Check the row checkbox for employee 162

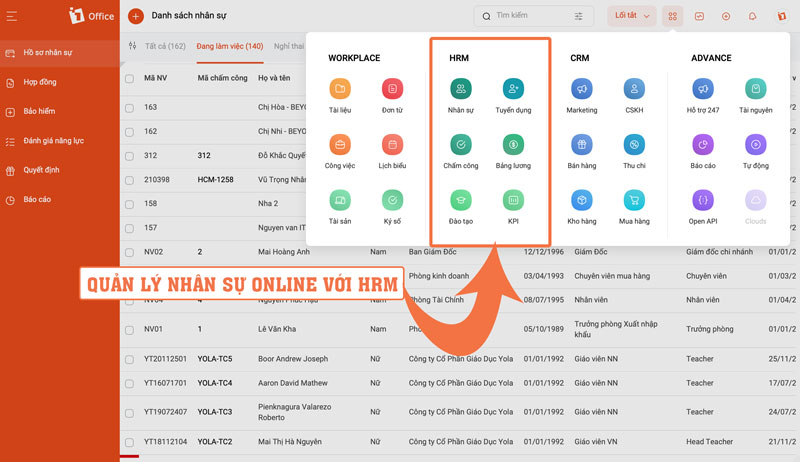130,132
